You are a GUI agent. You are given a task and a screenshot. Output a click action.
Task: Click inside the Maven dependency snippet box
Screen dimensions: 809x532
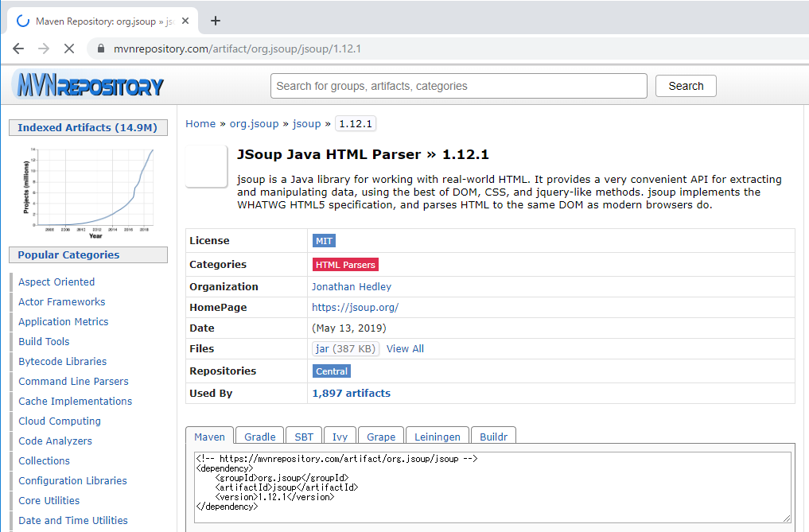point(492,487)
